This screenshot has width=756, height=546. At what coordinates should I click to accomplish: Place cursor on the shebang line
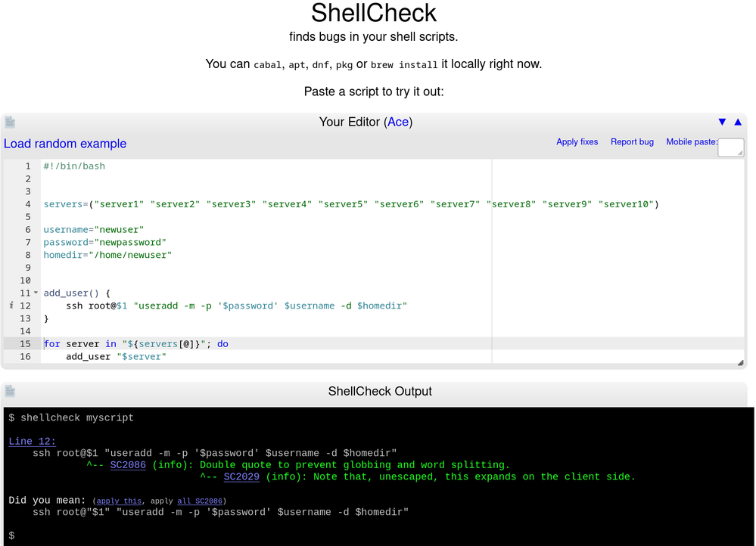(x=74, y=166)
